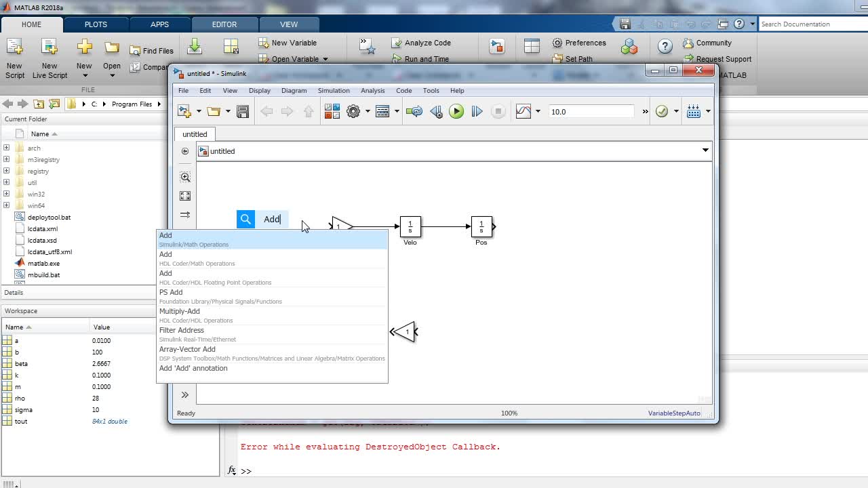Click the Step Back simulation button
This screenshot has height=488, width=868.
pyautogui.click(x=436, y=111)
